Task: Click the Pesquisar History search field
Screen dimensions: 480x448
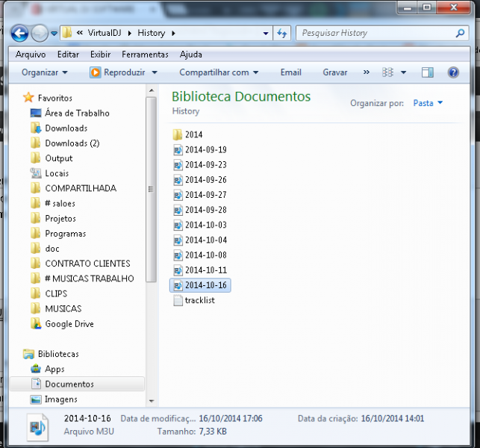Action: coord(373,34)
